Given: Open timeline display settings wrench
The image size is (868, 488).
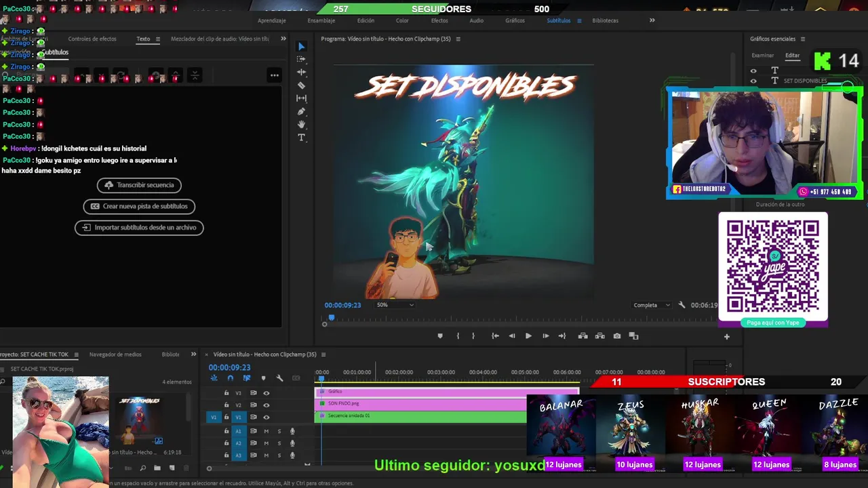Looking at the screenshot, I should click(x=279, y=378).
